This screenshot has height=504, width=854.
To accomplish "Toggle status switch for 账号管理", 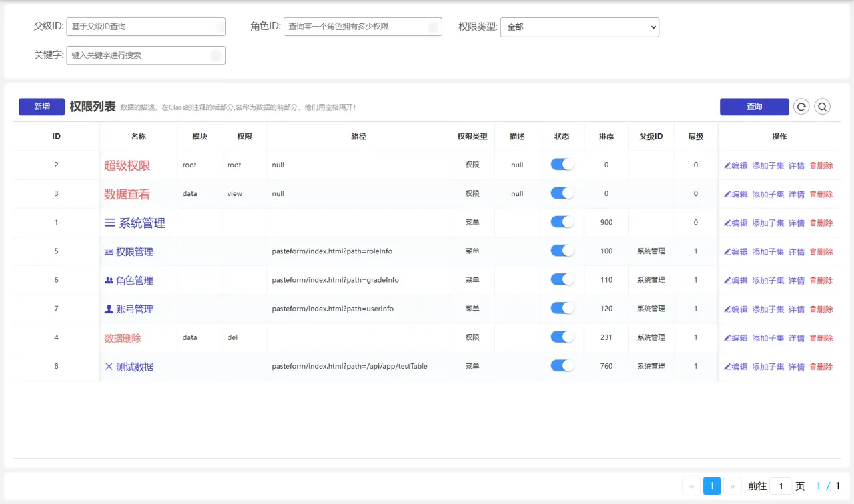I will (562, 307).
